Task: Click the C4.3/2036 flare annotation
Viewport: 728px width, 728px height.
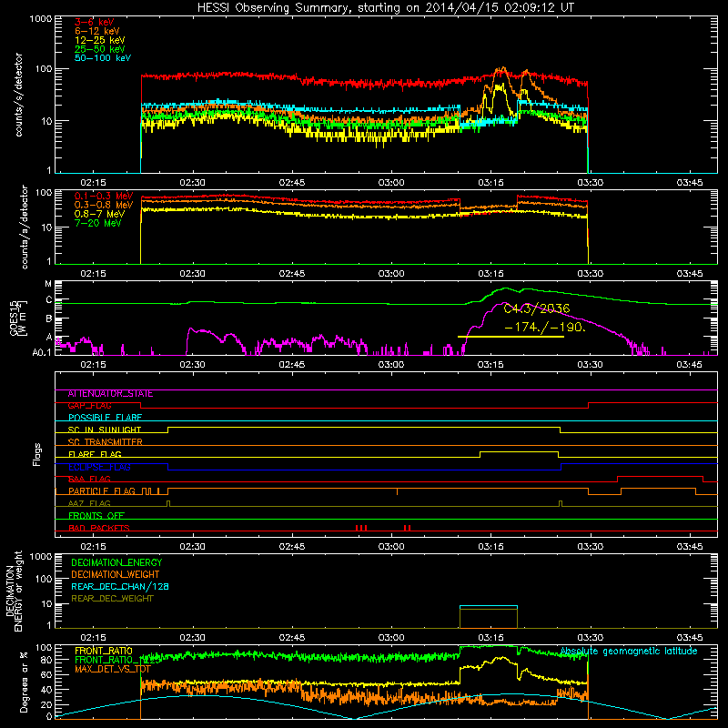Action: click(x=536, y=308)
